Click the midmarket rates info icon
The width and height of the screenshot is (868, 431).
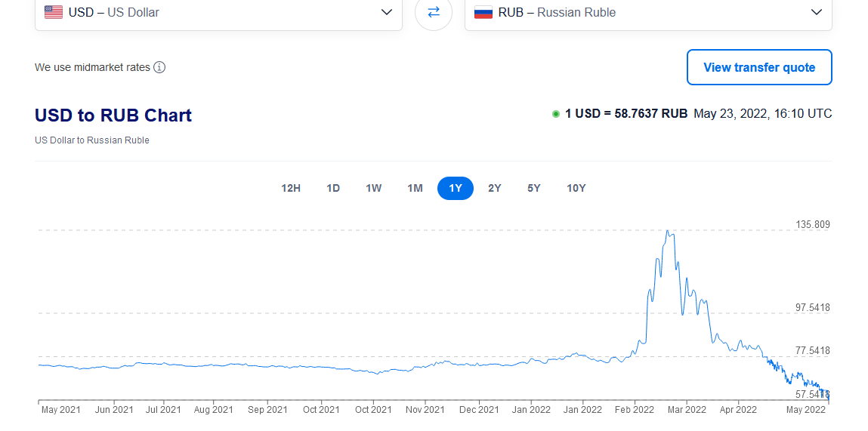(x=159, y=67)
